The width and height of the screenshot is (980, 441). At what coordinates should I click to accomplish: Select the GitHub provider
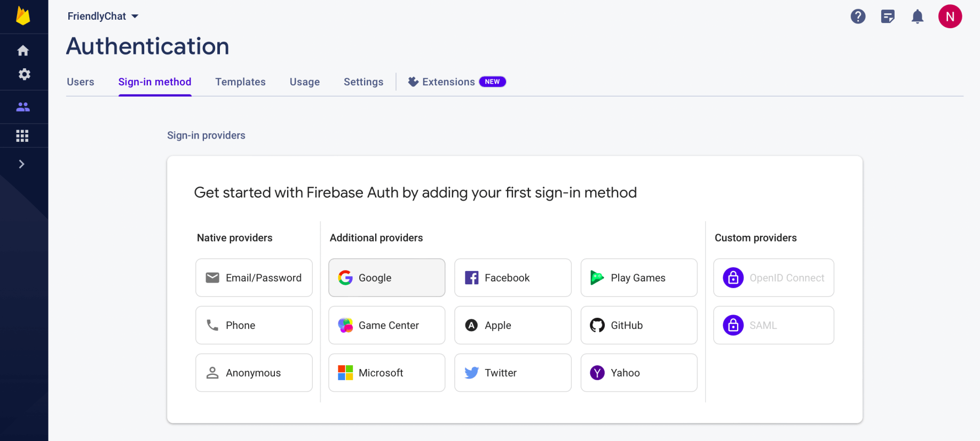tap(638, 325)
